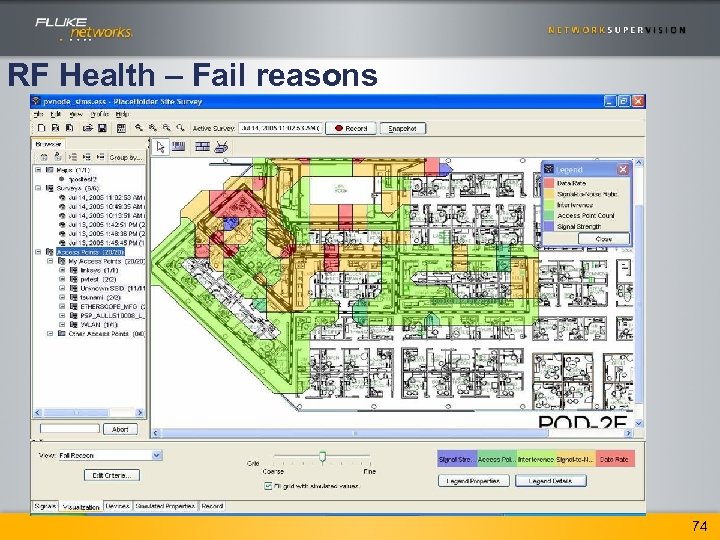
Task: Click the red Record button
Action: coord(351,129)
